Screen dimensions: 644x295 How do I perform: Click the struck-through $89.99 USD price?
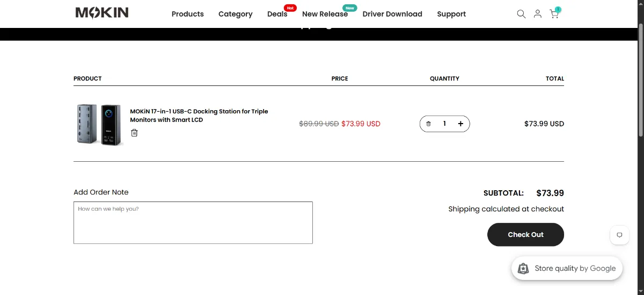(x=319, y=124)
